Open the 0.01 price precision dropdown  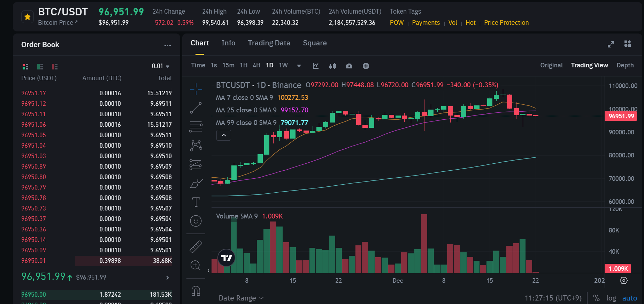coord(161,66)
